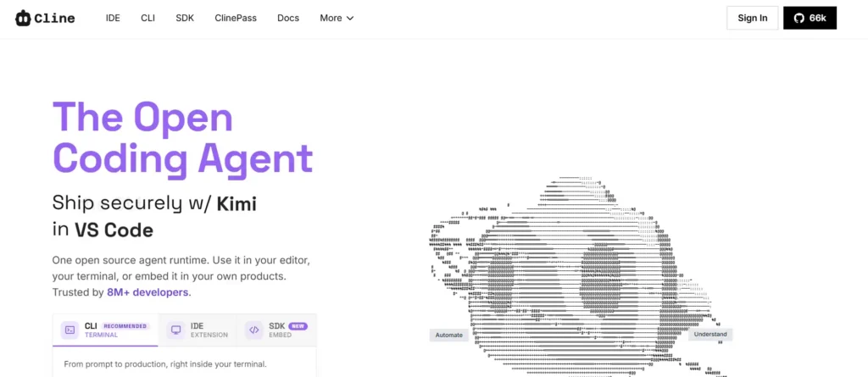Click the 8M+ developers link
Screen dimensions: 868x377
click(148, 291)
